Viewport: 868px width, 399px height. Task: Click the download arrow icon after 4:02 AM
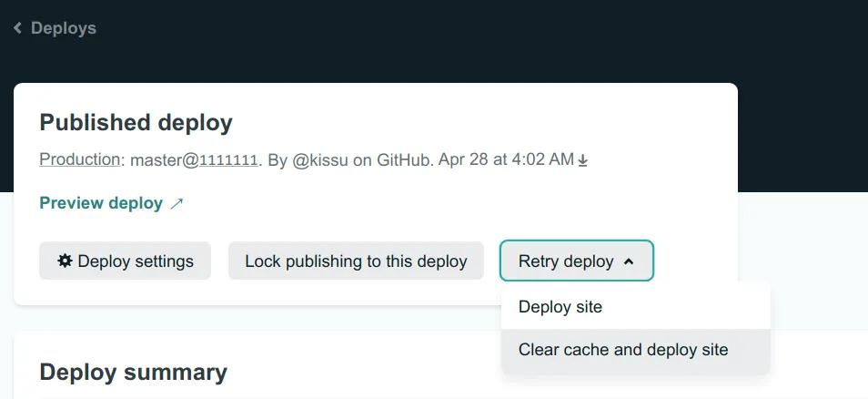pos(583,160)
